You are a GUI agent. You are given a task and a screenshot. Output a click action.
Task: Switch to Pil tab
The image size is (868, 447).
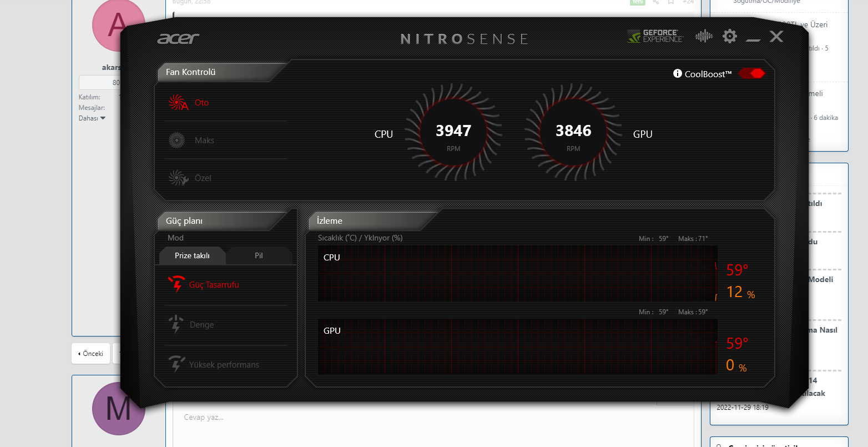(259, 255)
